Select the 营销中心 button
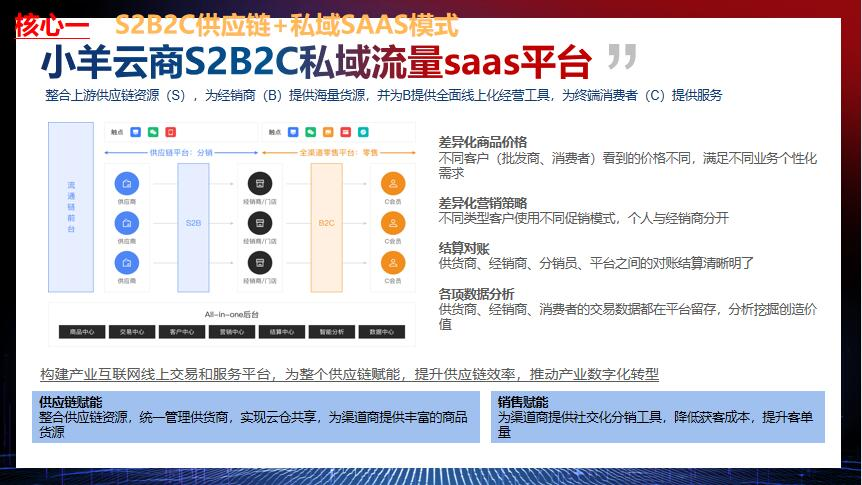 pyautogui.click(x=231, y=331)
